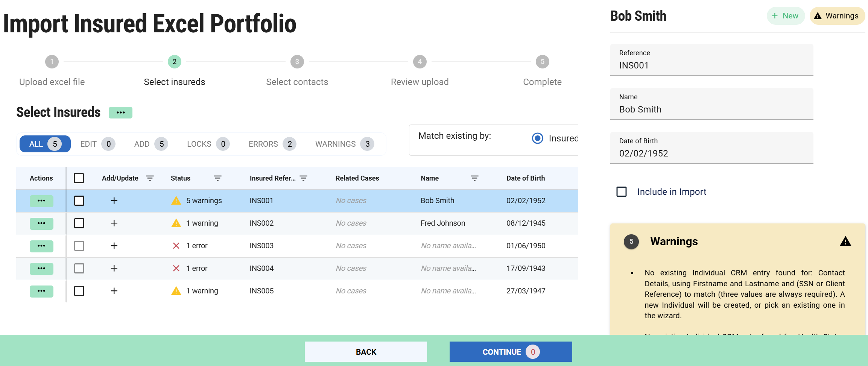The height and width of the screenshot is (366, 868).
Task: Click the Warnings panel triangle icon
Action: click(845, 241)
